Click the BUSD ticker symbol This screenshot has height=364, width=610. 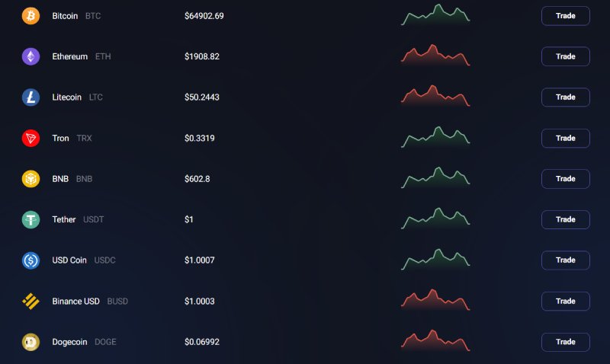click(x=117, y=301)
